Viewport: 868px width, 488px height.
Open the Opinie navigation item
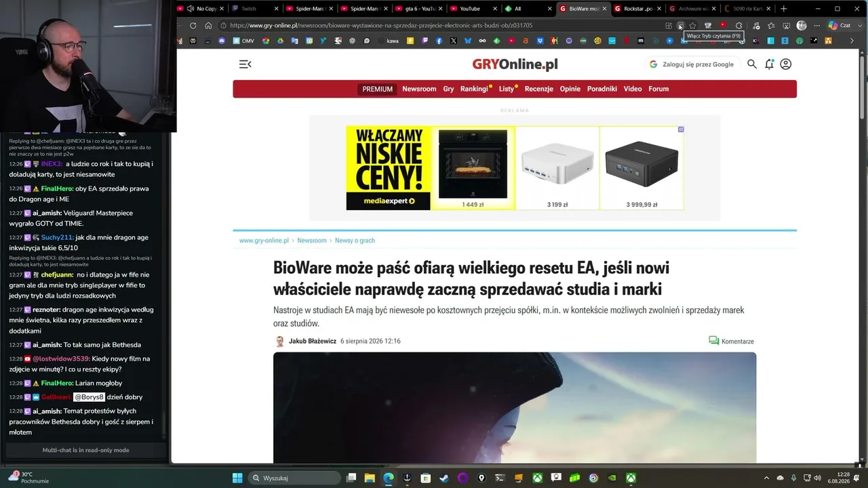[570, 89]
